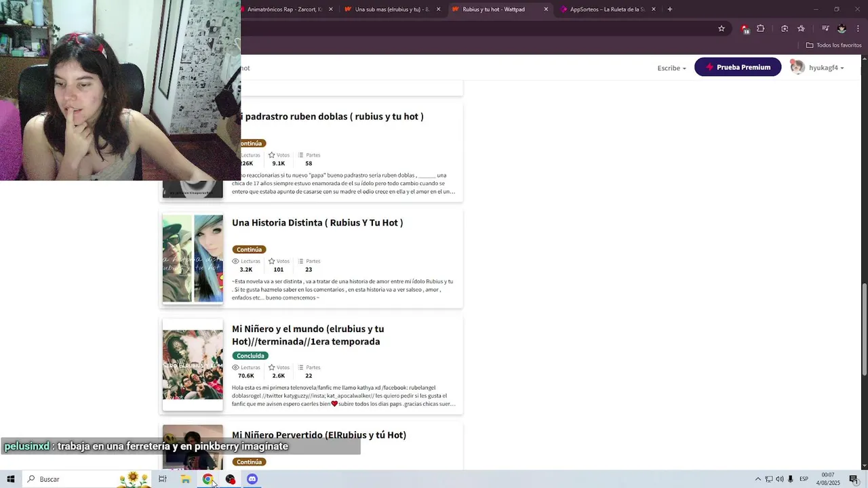The height and width of the screenshot is (488, 868).
Task: Open the volume tray icon
Action: click(x=780, y=479)
